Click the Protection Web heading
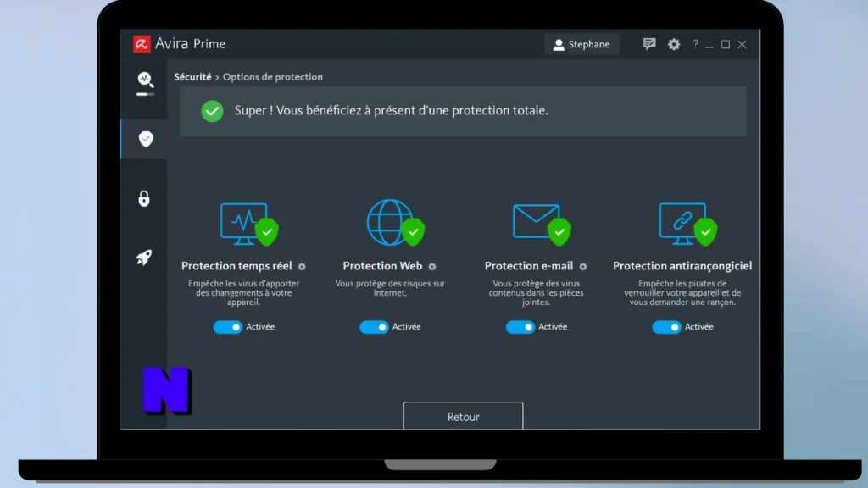The height and width of the screenshot is (488, 868). tap(382, 266)
